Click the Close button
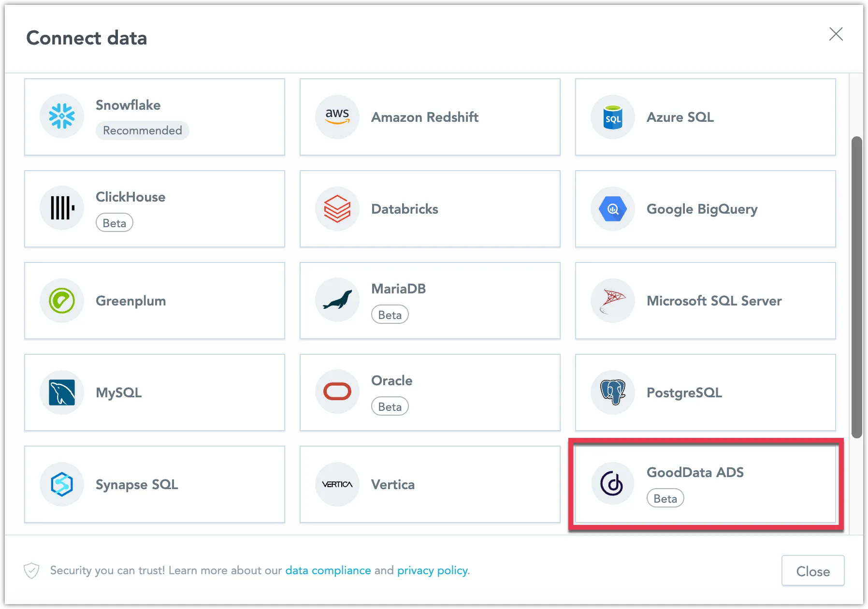This screenshot has height=609, width=868. click(x=812, y=570)
